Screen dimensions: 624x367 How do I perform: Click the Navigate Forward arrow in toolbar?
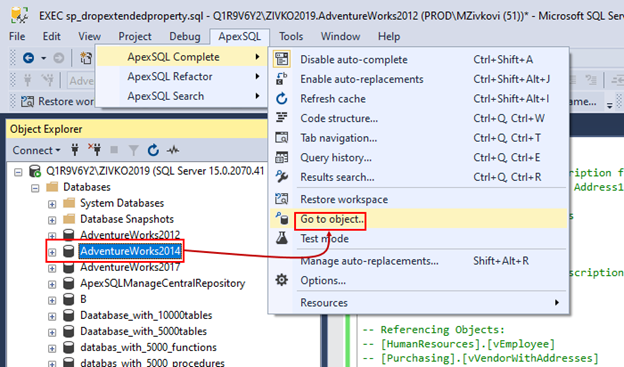click(58, 58)
